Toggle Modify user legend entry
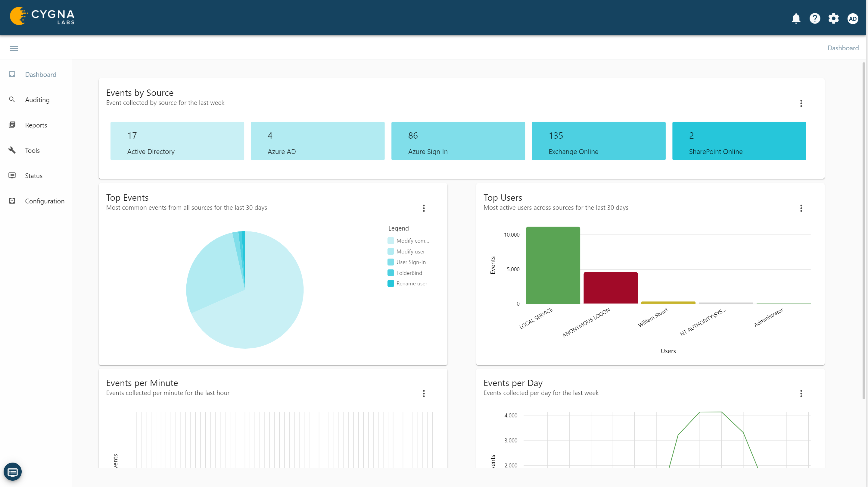 tap(410, 251)
